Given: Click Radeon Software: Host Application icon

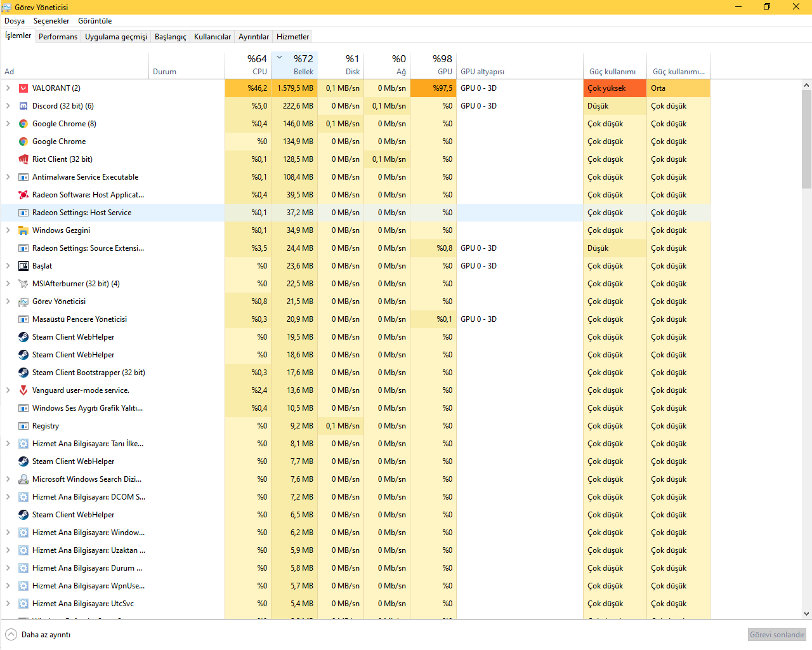Looking at the screenshot, I should click(x=23, y=195).
